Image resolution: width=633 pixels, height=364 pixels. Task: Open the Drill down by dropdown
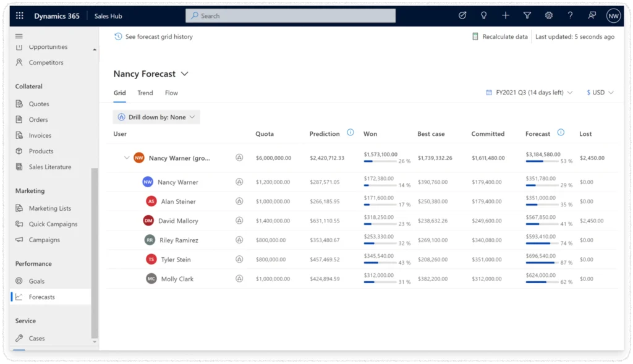[156, 117]
